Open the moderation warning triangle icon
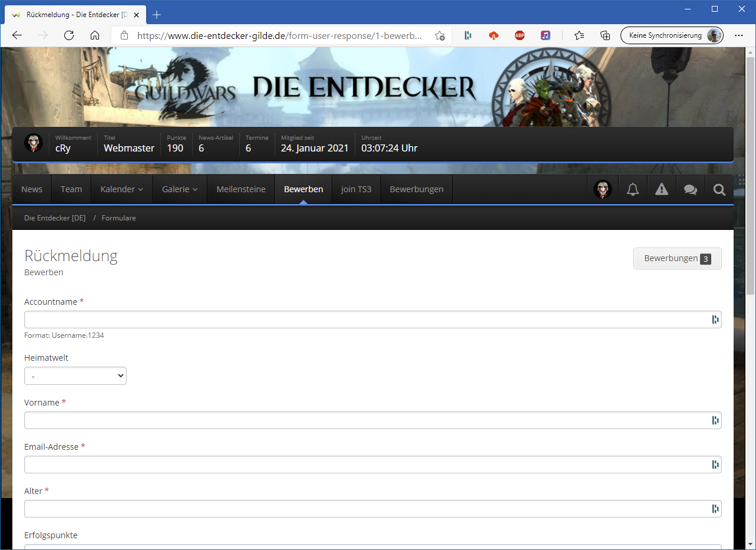The image size is (756, 550). [662, 189]
